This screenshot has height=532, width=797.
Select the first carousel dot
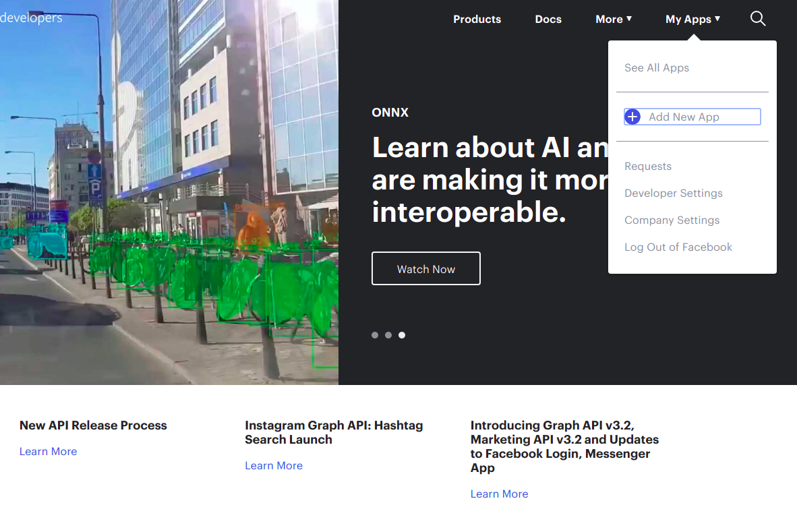(x=375, y=335)
